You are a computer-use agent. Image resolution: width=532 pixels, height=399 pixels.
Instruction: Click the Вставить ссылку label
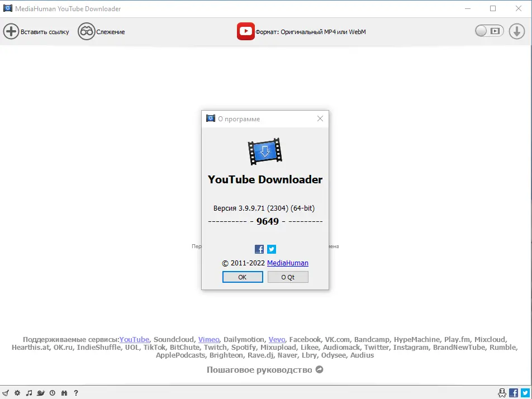[x=45, y=32]
